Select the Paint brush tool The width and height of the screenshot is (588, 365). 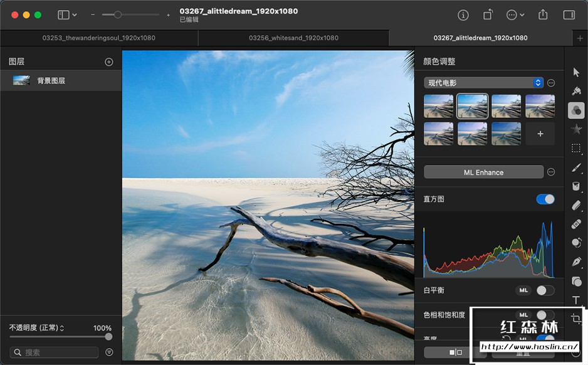pos(576,167)
